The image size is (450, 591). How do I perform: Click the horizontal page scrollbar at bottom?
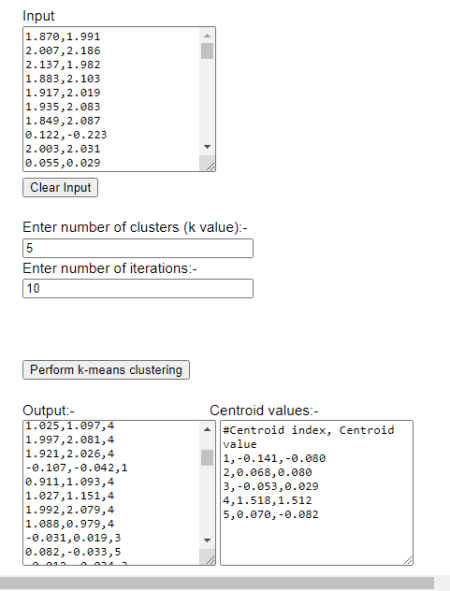217,583
